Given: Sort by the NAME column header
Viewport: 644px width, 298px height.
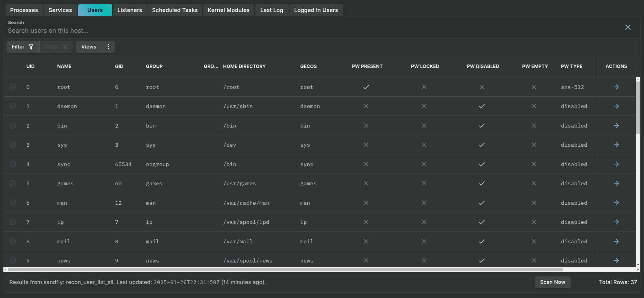Looking at the screenshot, I should tap(64, 66).
